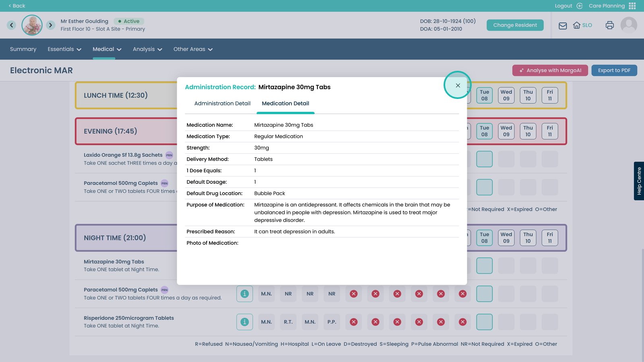The height and width of the screenshot is (362, 644).
Task: Click the printer icon
Action: coord(609,25)
